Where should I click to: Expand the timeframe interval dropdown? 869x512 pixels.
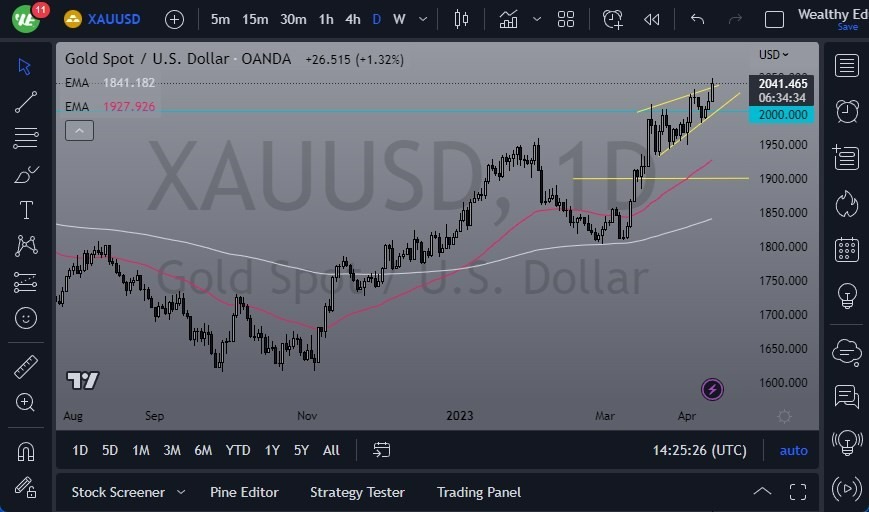coord(423,19)
